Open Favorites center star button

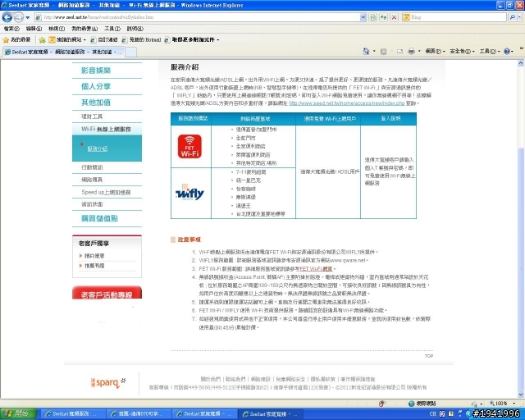pyautogui.click(x=16, y=40)
